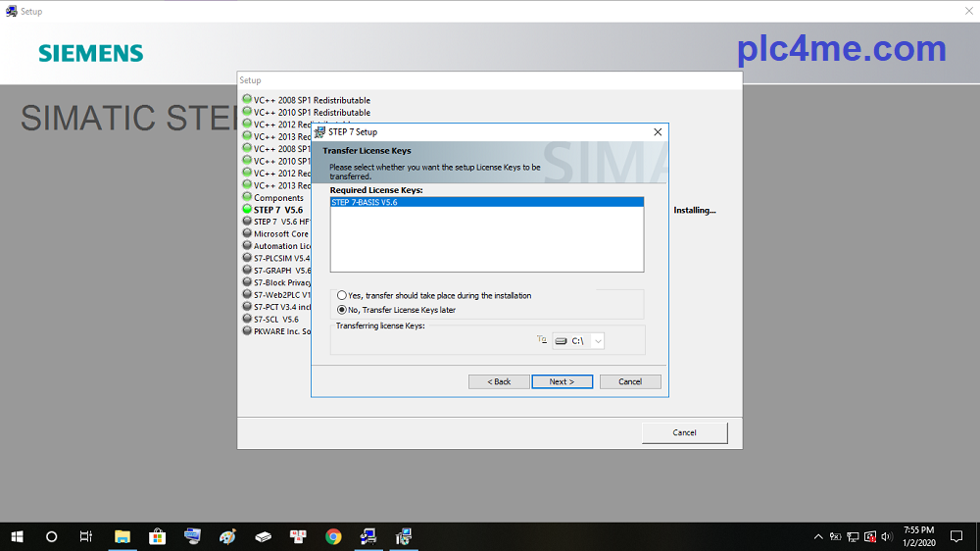Select 'Yes, transfer during the installation' option
This screenshot has width=980, height=551.
coord(342,295)
